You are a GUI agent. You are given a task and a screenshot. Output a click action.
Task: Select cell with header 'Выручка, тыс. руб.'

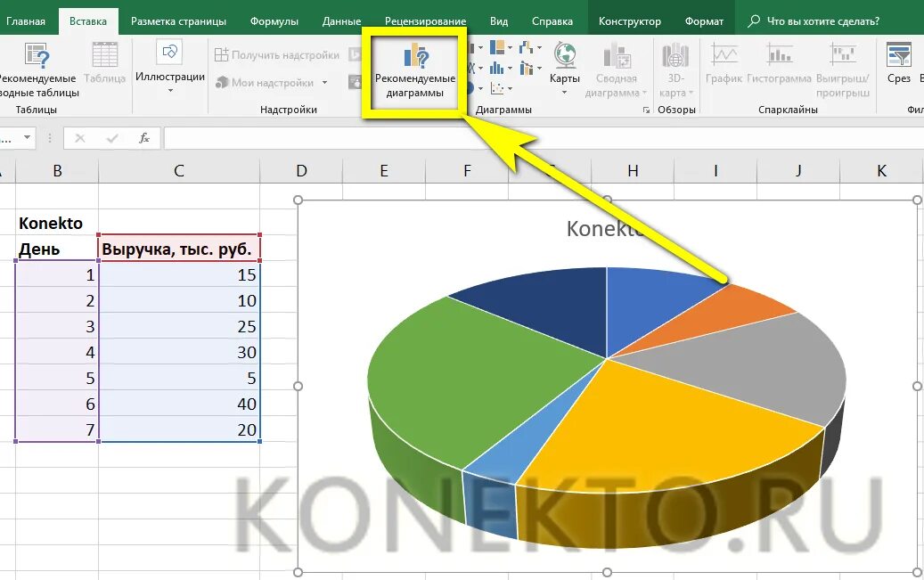coord(179,249)
